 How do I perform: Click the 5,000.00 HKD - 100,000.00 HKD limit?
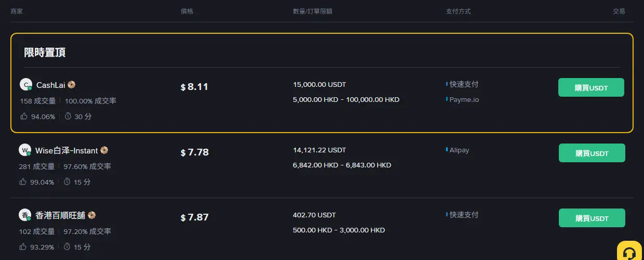point(346,99)
